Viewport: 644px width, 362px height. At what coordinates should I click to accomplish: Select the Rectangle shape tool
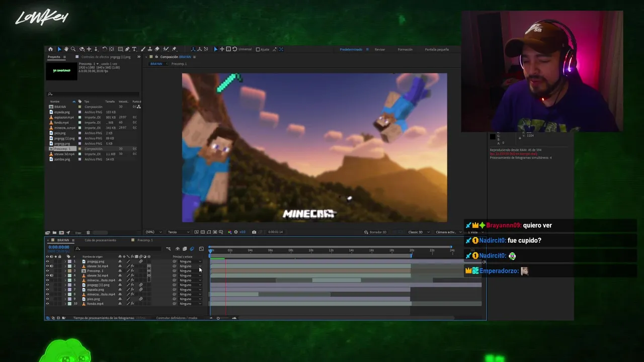[x=120, y=49]
